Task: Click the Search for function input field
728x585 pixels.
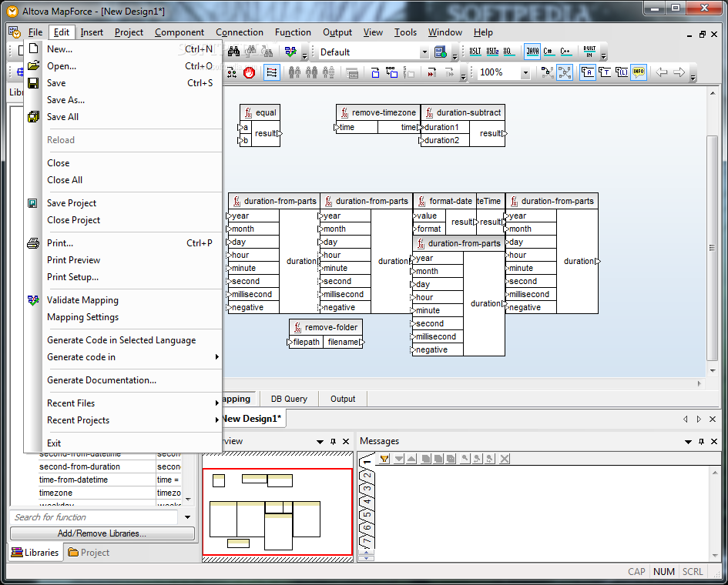Action: coord(94,516)
